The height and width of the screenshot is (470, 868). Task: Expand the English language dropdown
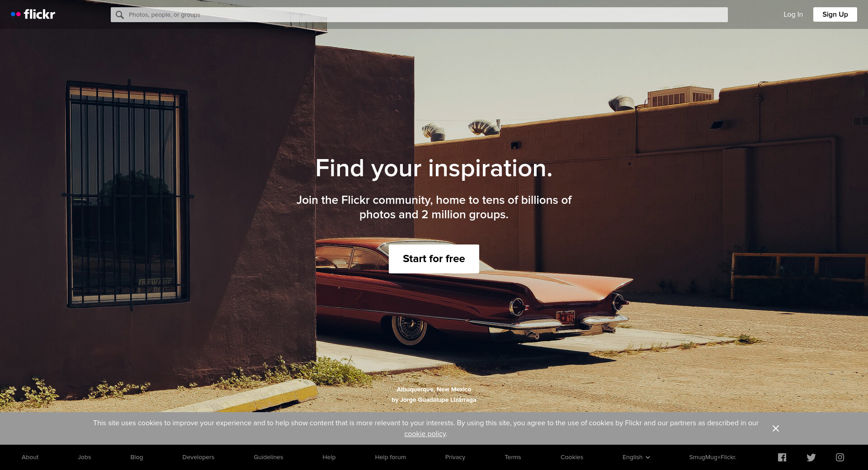636,457
